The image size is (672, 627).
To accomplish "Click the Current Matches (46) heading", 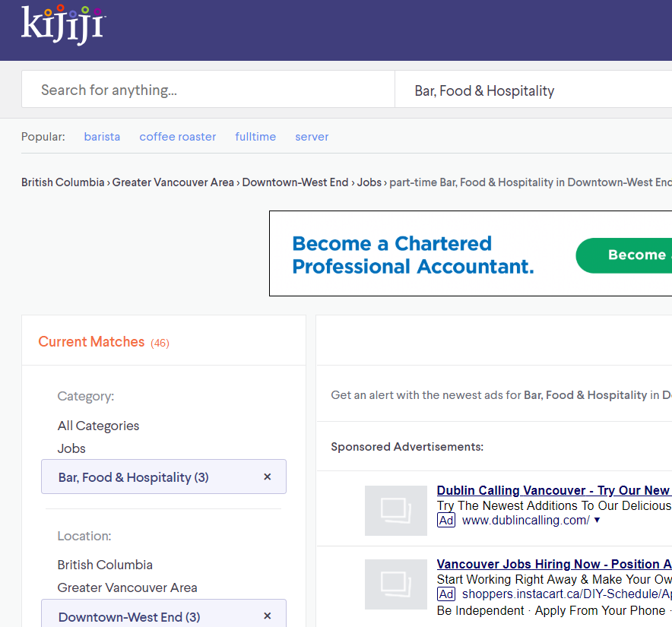I will [x=103, y=341].
